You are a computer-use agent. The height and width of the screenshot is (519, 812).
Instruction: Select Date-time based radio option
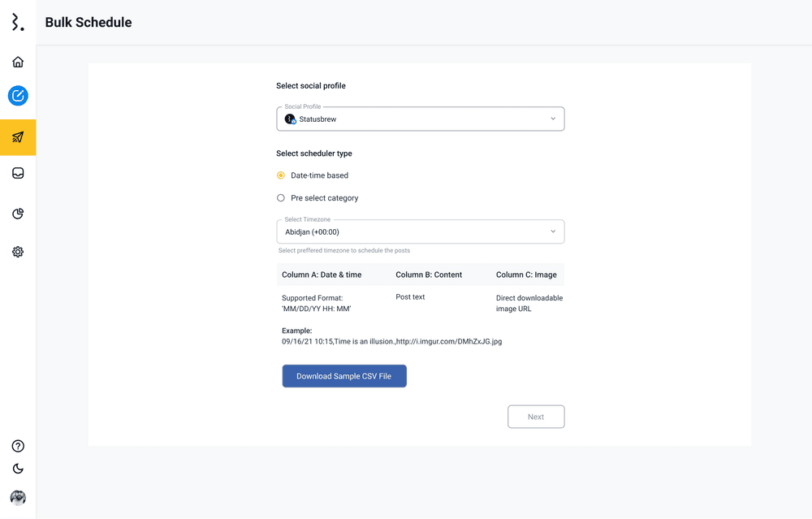(x=281, y=175)
